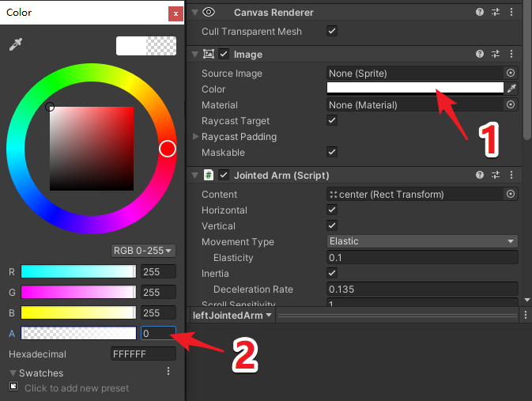Close the Color picker window
Viewport: 532px width, 401px height.
pyautogui.click(x=175, y=14)
